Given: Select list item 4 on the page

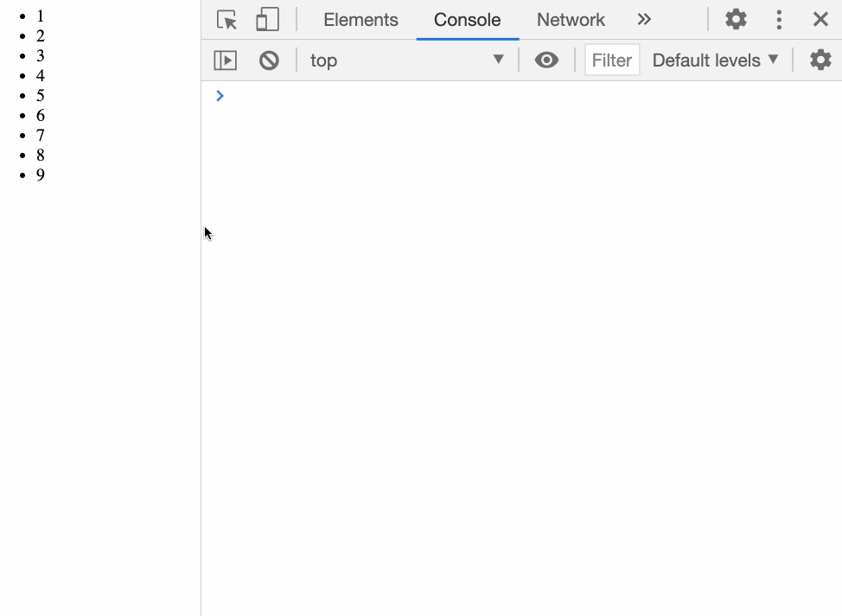Looking at the screenshot, I should pyautogui.click(x=41, y=76).
